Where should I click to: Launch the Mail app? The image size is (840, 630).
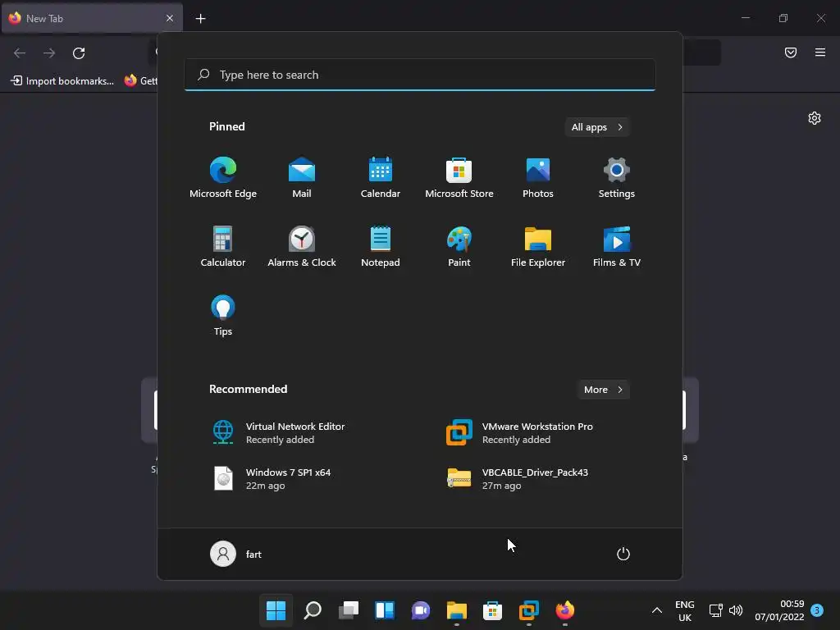click(302, 178)
